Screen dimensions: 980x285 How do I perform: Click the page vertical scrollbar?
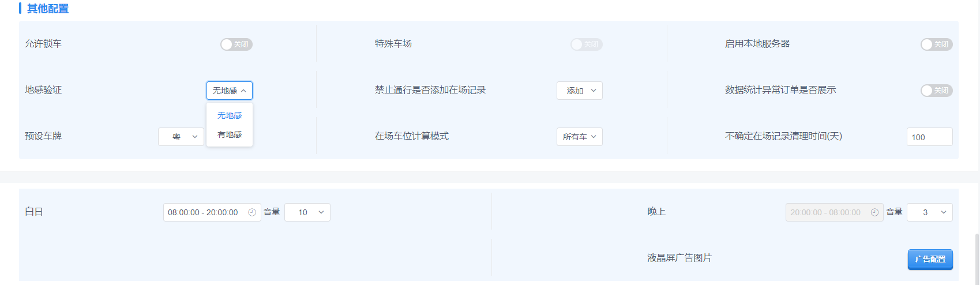977,258
